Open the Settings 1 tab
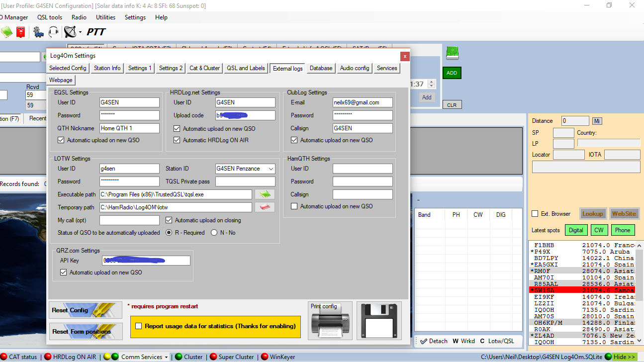 pos(140,68)
